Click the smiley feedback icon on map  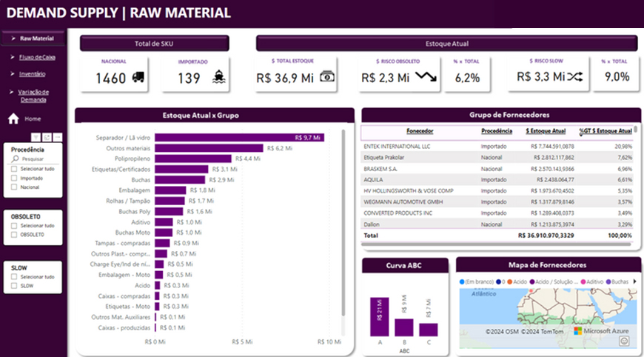(624, 341)
